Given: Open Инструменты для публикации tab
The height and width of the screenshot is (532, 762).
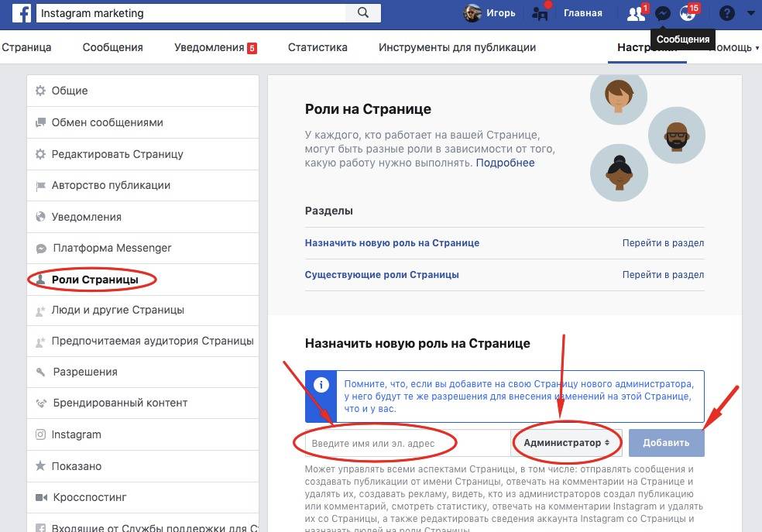Looking at the screenshot, I should 457,47.
